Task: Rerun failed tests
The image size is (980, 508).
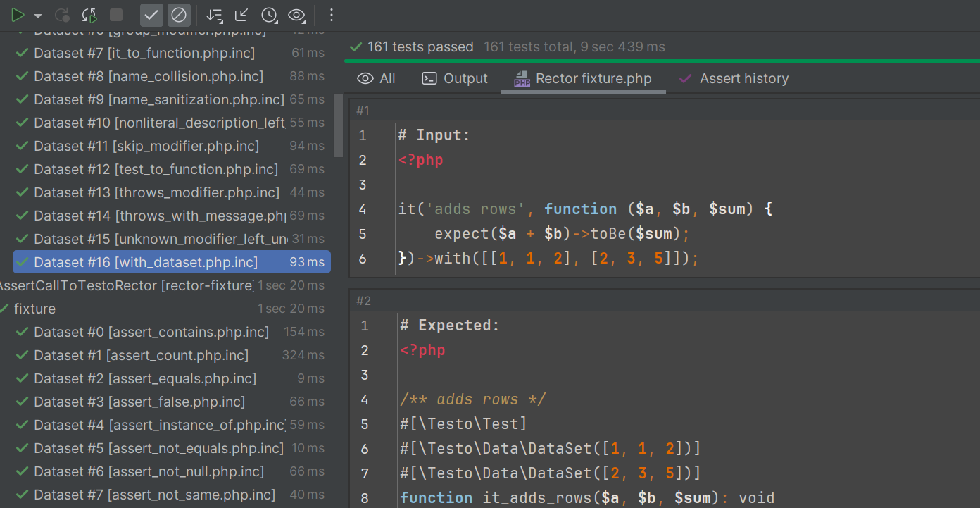Action: click(62, 15)
